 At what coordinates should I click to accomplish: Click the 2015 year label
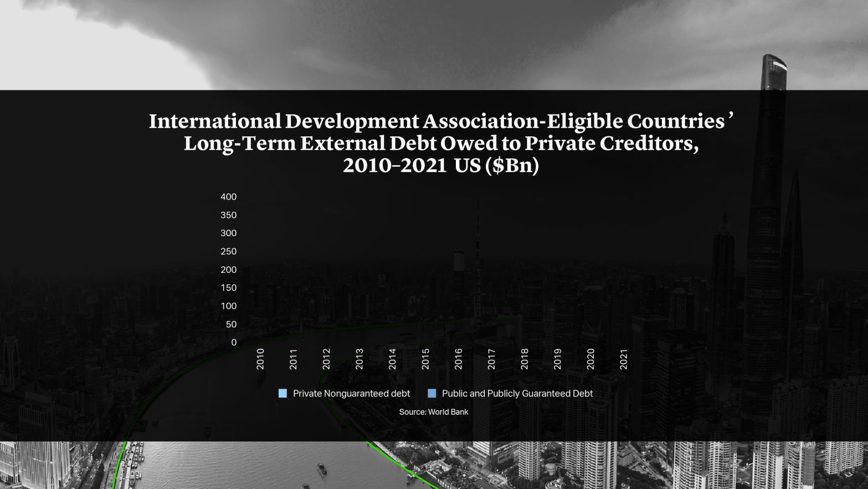point(425,360)
